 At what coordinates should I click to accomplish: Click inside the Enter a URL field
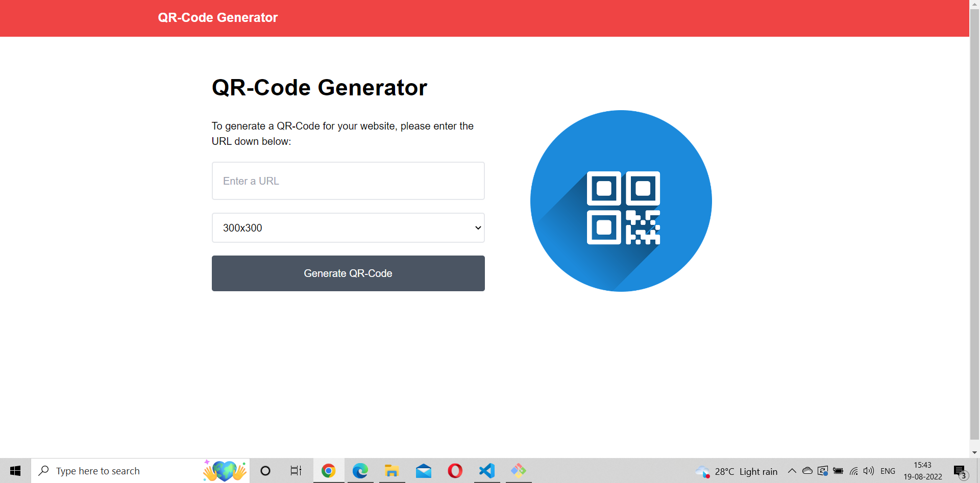pos(348,181)
